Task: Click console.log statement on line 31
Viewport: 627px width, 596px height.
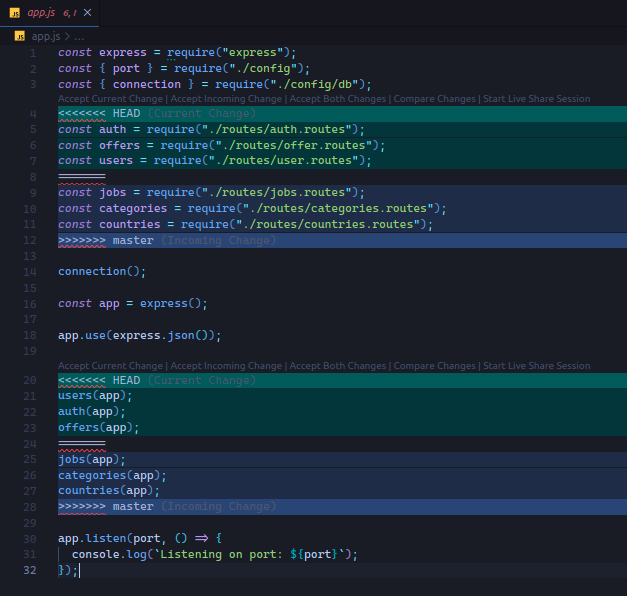Action: coord(214,555)
